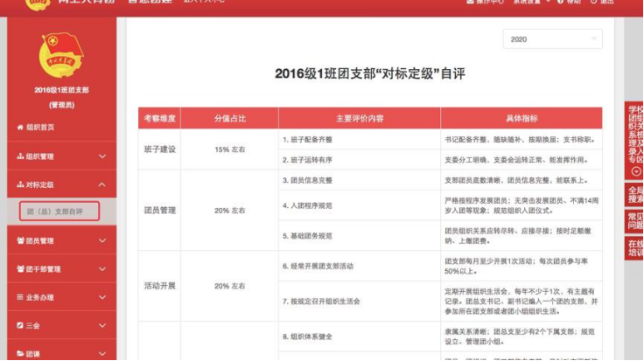
Task: Expand the 团员管理 chevron
Action: 102,240
